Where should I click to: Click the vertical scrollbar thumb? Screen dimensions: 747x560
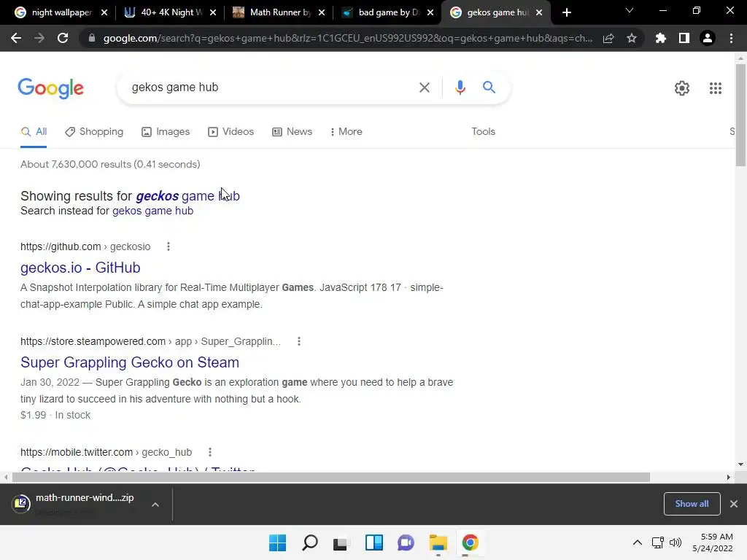click(x=740, y=115)
